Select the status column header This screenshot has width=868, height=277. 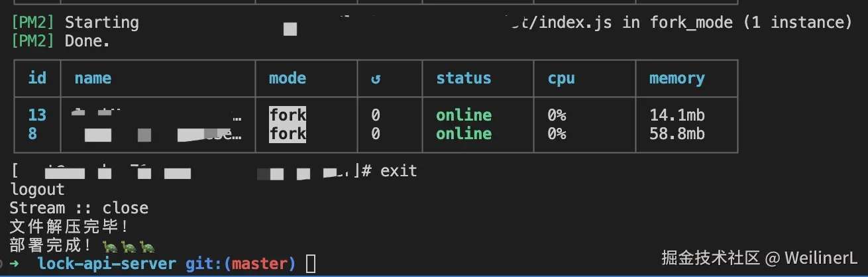pos(463,78)
